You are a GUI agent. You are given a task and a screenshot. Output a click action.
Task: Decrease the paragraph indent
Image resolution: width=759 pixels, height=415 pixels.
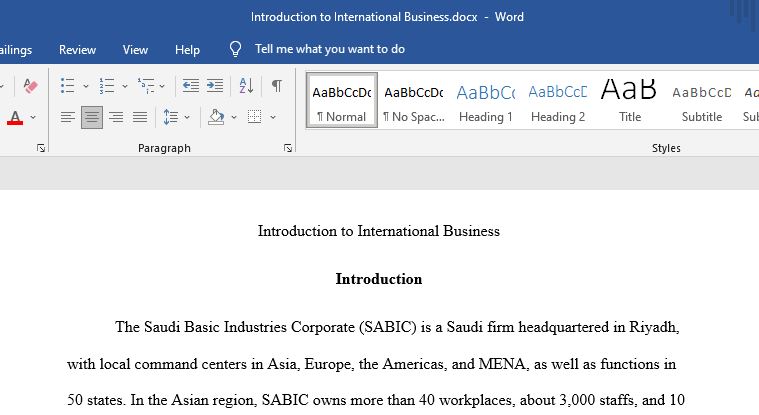191,86
